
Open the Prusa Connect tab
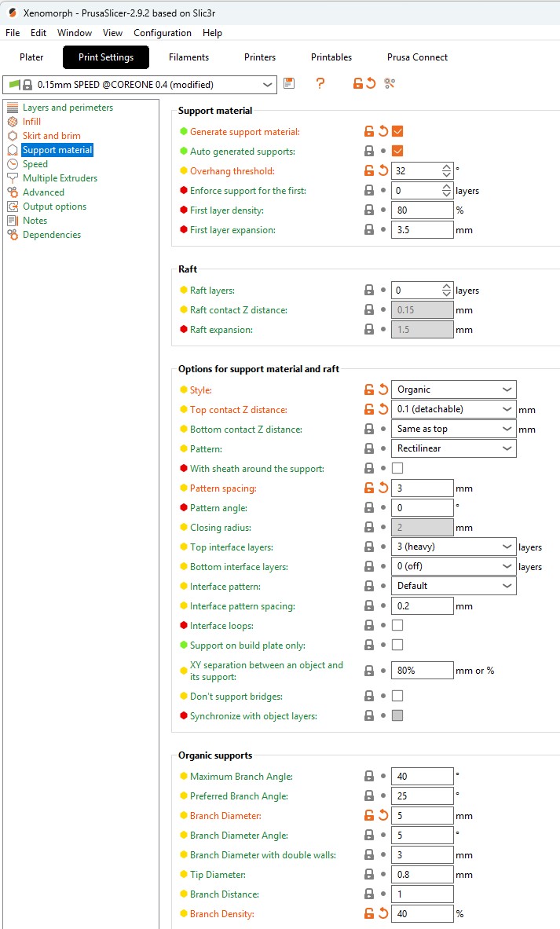coord(417,57)
